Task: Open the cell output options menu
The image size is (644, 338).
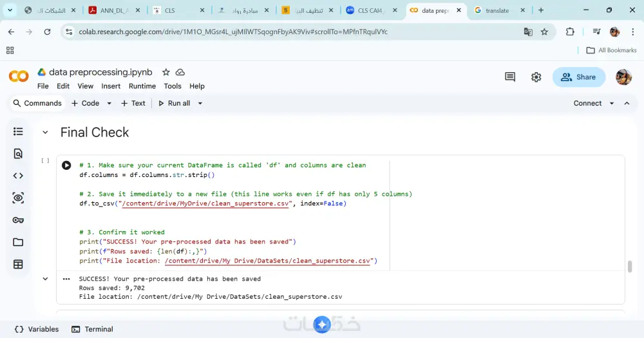Action: tap(66, 279)
